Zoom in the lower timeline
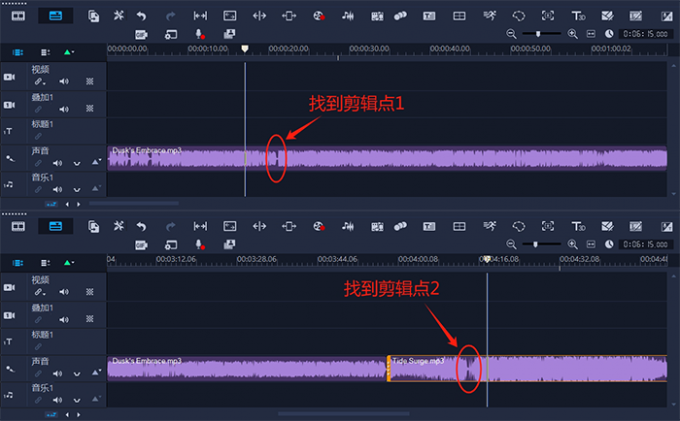Image resolution: width=680 pixels, height=421 pixels. click(572, 244)
